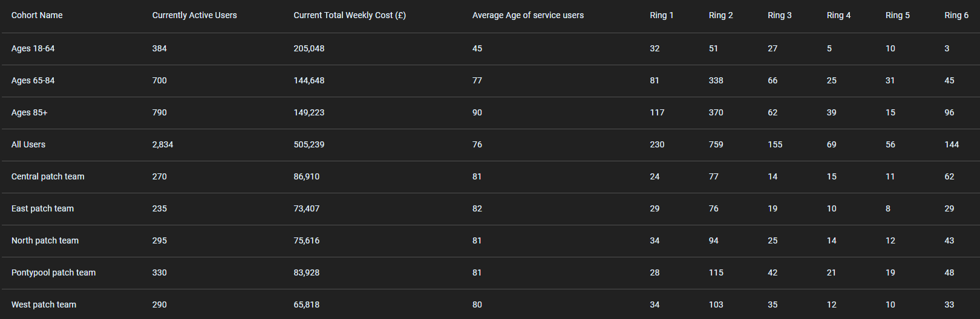Select the All Users row
The height and width of the screenshot is (319, 980).
pyautogui.click(x=490, y=145)
